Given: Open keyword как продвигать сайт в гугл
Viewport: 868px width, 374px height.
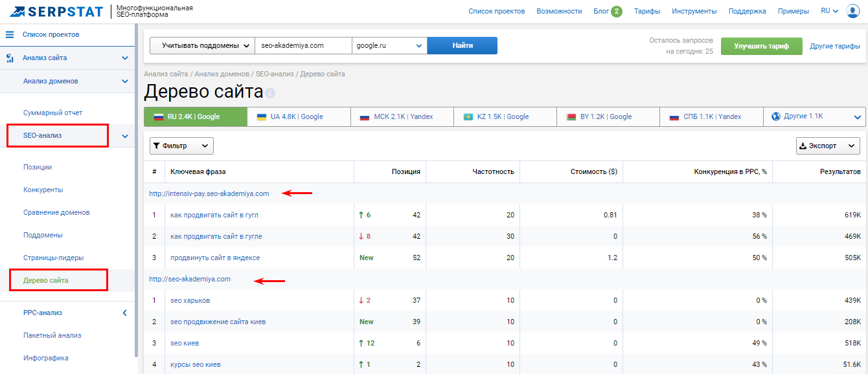Looking at the screenshot, I should pyautogui.click(x=214, y=215).
